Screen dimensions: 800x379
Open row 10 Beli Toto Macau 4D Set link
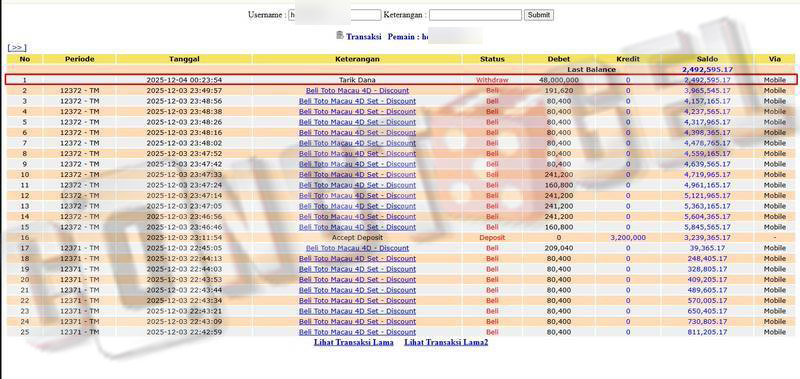coord(357,174)
